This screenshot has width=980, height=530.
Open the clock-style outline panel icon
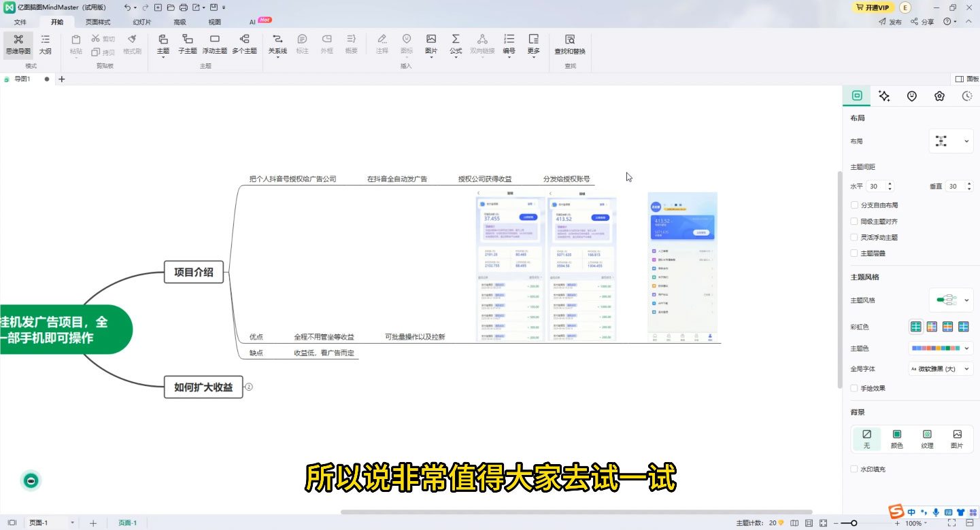click(x=967, y=96)
